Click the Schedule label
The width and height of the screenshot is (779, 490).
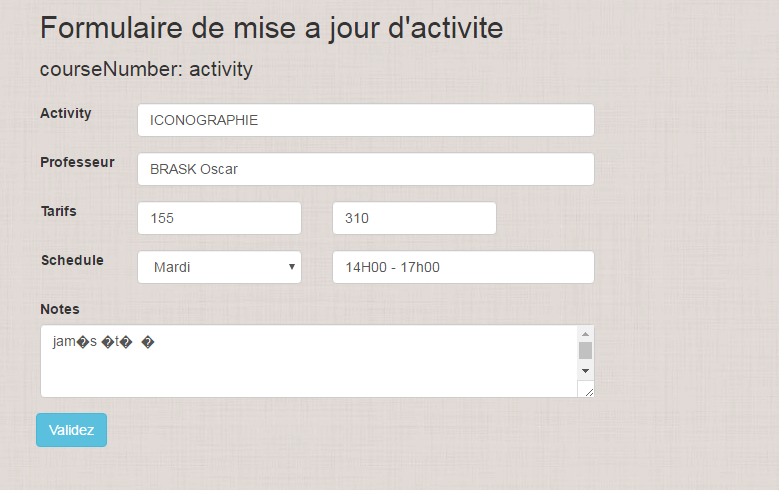72,260
